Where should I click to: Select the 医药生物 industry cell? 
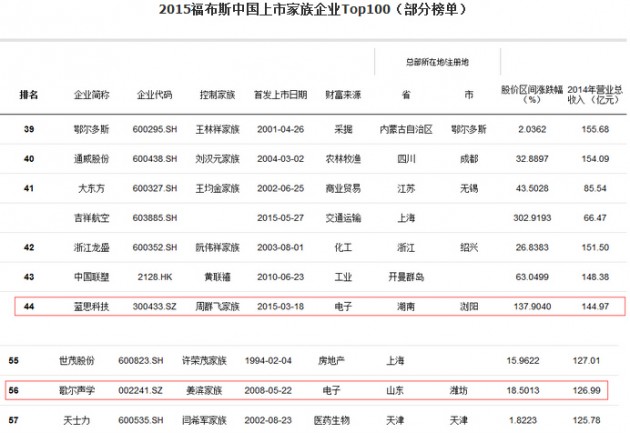coord(331,420)
